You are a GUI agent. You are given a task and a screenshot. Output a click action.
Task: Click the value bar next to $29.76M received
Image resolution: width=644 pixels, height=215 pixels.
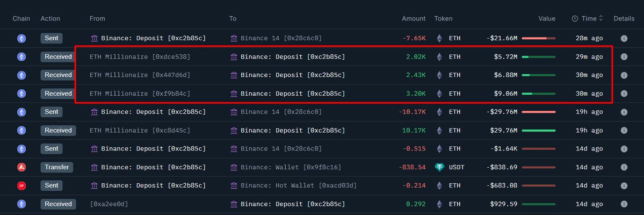(x=538, y=130)
